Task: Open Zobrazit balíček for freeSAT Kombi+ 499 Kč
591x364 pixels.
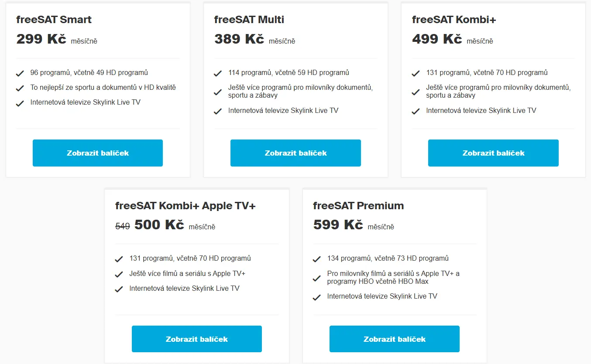Action: click(x=493, y=153)
